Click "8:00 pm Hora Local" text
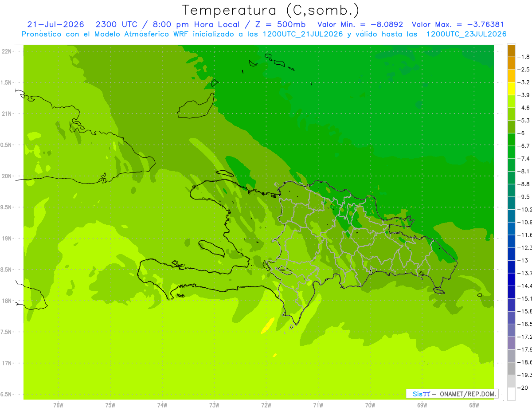The image size is (532, 411). click(x=196, y=24)
